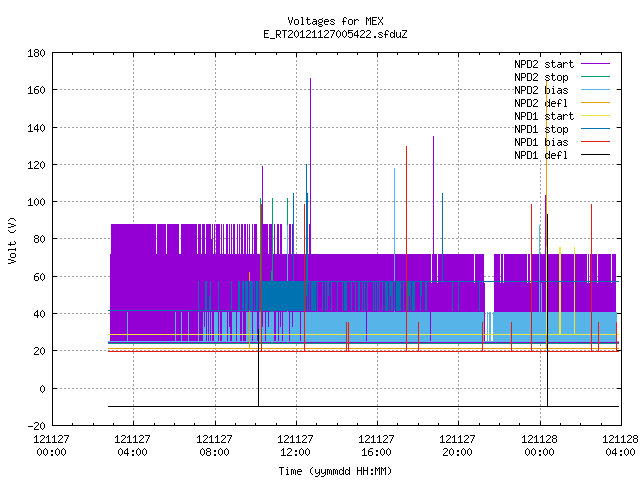Image resolution: width=640 pixels, height=480 pixels.
Task: Click the 'NPD1 bias' legend label
Action: 541,142
